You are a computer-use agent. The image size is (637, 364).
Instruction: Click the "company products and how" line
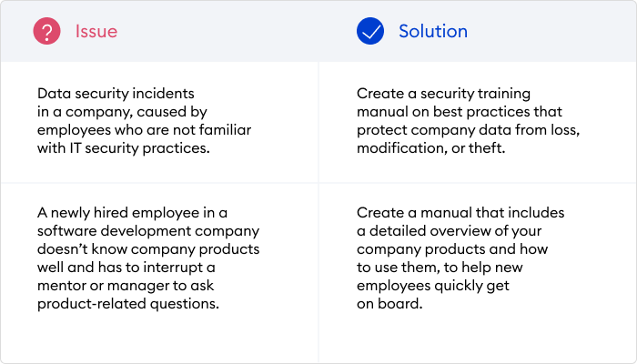pos(447,249)
